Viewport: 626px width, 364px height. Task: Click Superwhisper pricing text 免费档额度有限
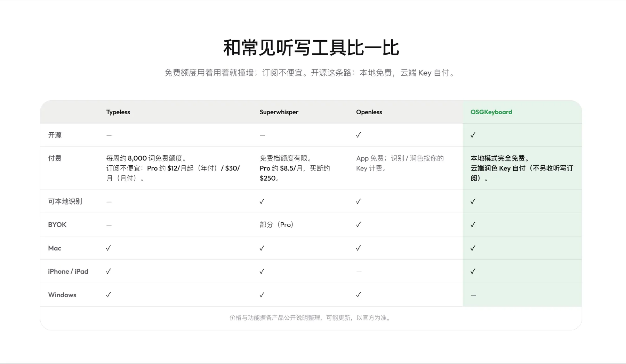(x=286, y=158)
